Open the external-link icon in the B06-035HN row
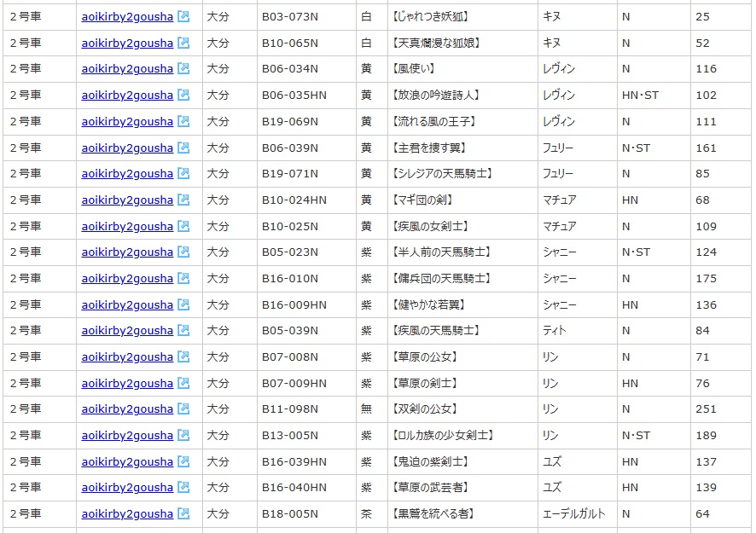 183,95
